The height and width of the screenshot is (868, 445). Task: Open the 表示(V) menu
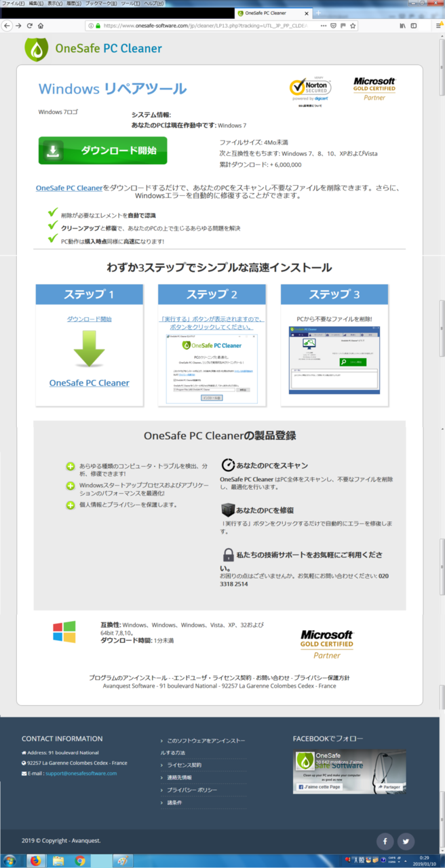pos(56,3)
